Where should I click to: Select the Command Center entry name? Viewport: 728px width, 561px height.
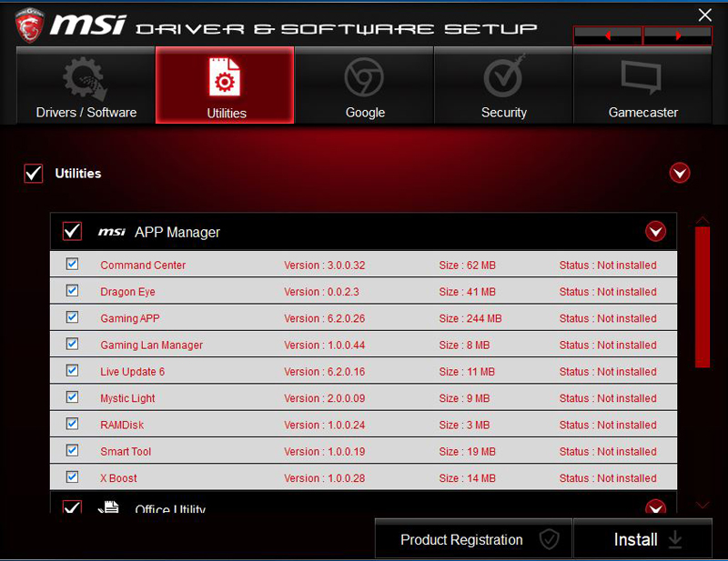pyautogui.click(x=143, y=265)
